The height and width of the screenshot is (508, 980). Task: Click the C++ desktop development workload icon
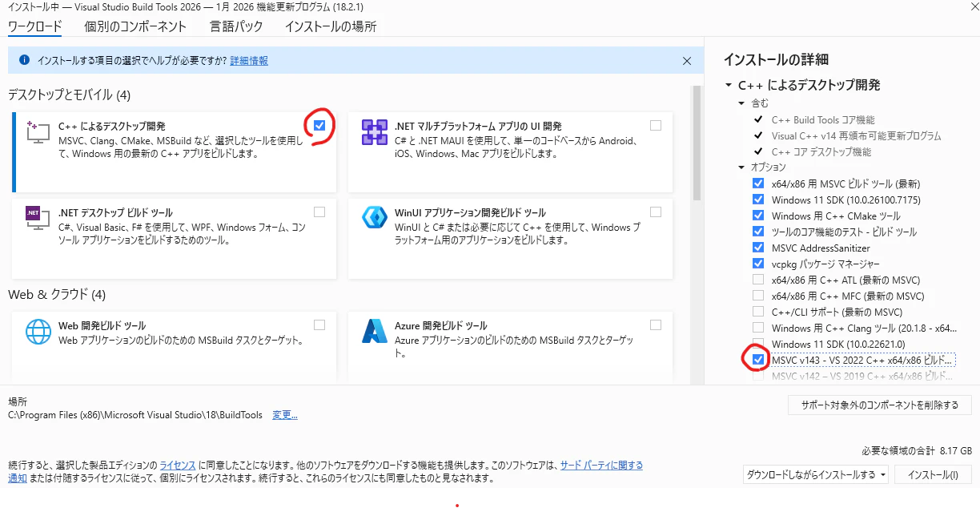coord(38,132)
